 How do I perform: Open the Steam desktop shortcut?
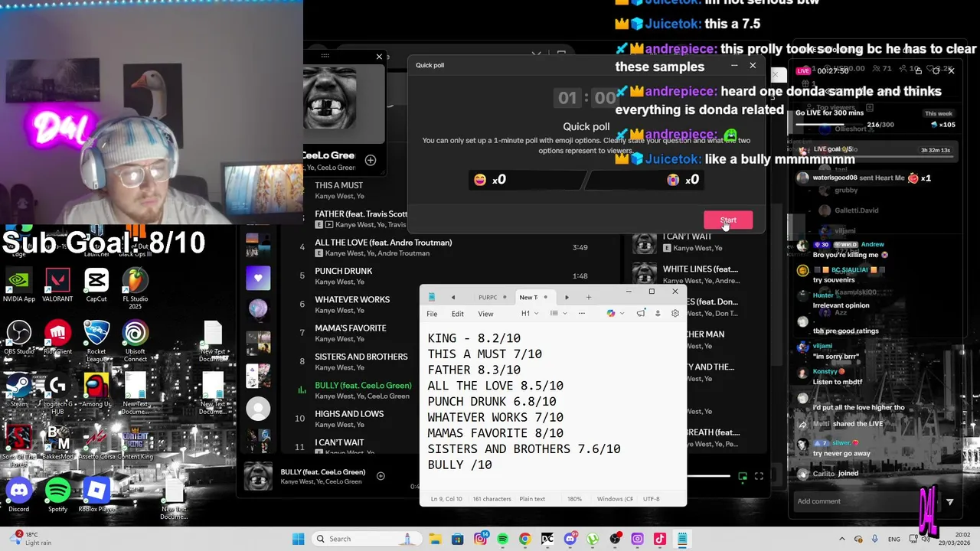[x=18, y=390]
